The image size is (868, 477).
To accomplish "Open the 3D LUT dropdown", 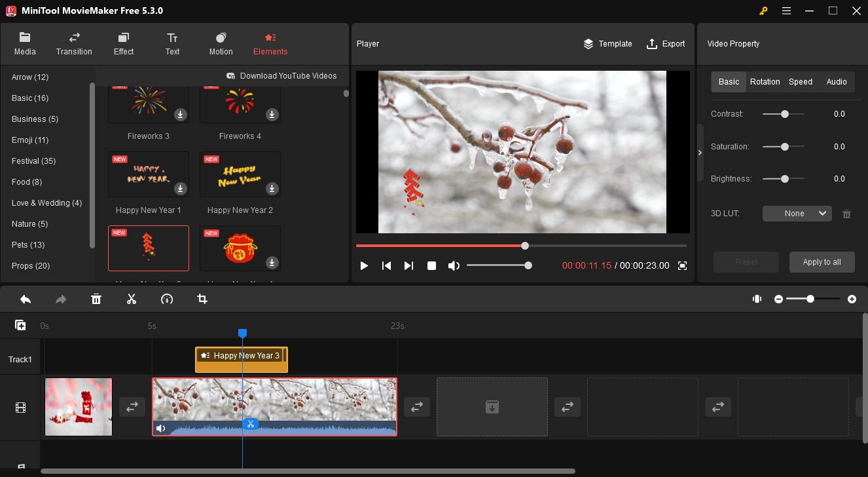I will (x=797, y=214).
